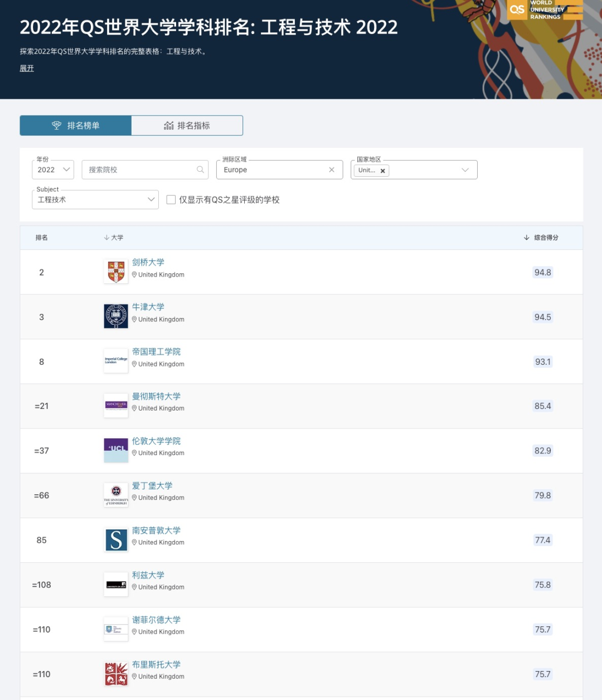
Task: Click the location pin icon under 帝国理工学院
Action: 134,364
